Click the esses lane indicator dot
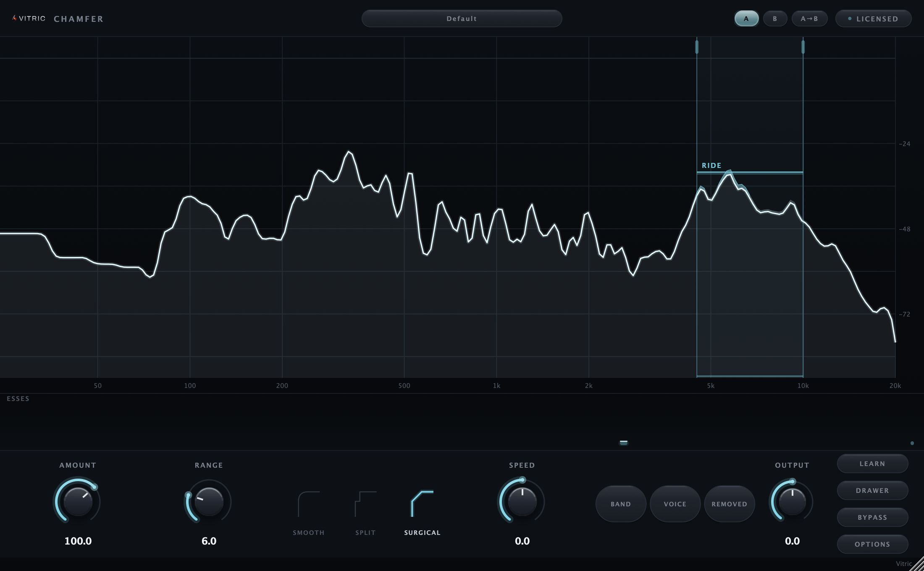 click(912, 443)
